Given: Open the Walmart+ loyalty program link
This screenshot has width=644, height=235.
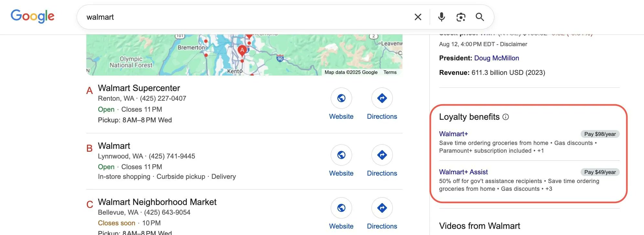Looking at the screenshot, I should pyautogui.click(x=454, y=134).
